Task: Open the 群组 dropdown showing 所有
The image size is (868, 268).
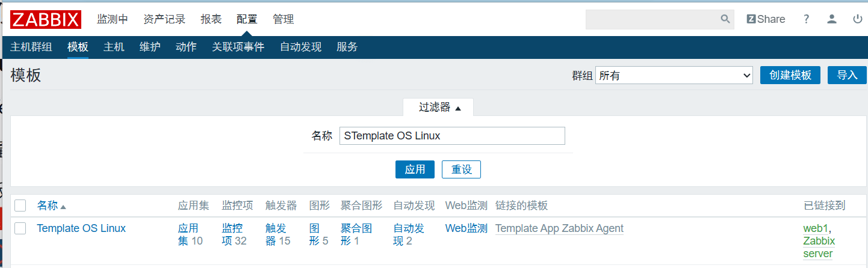Action: click(674, 75)
